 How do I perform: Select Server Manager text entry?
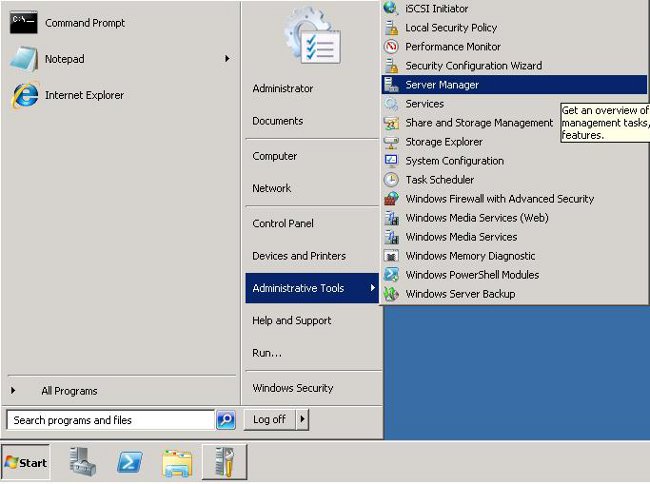(x=442, y=85)
